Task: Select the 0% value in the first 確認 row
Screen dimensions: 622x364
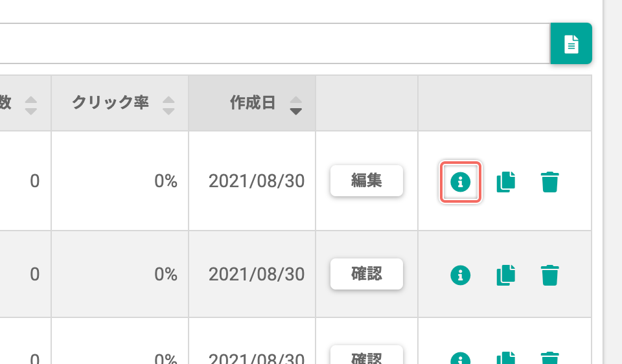Action: [x=166, y=275]
